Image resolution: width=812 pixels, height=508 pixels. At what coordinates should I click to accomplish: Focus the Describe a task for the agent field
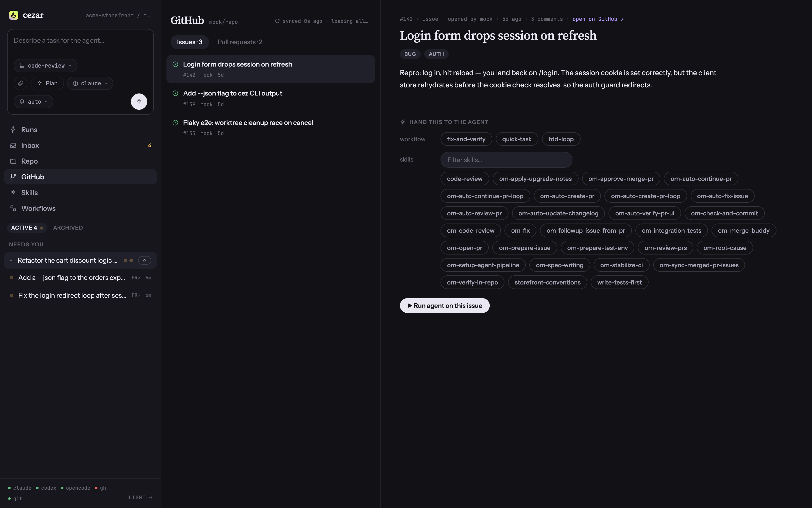[x=80, y=41]
